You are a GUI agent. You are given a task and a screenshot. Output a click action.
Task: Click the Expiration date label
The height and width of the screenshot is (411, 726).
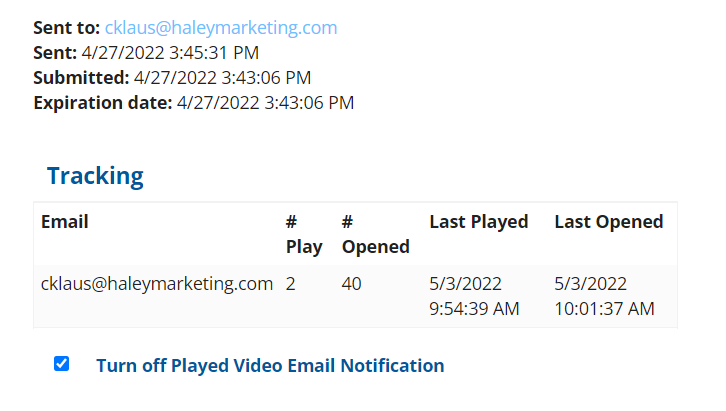click(103, 103)
